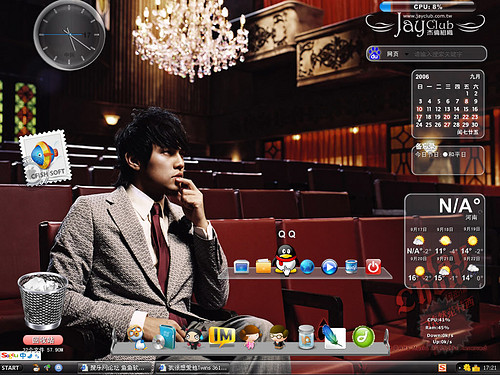Viewport: 500px width, 375px height.
Task: Click the red power button dock icon
Action: (x=373, y=267)
